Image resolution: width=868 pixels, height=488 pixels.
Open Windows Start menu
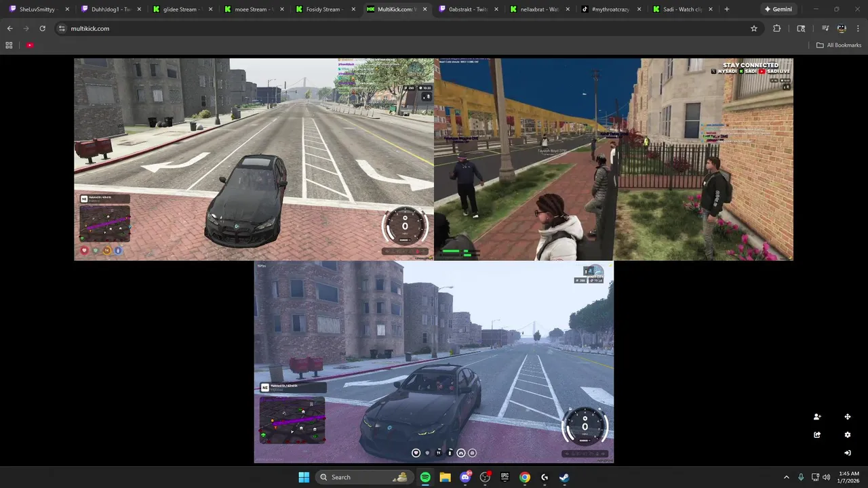pos(304,477)
